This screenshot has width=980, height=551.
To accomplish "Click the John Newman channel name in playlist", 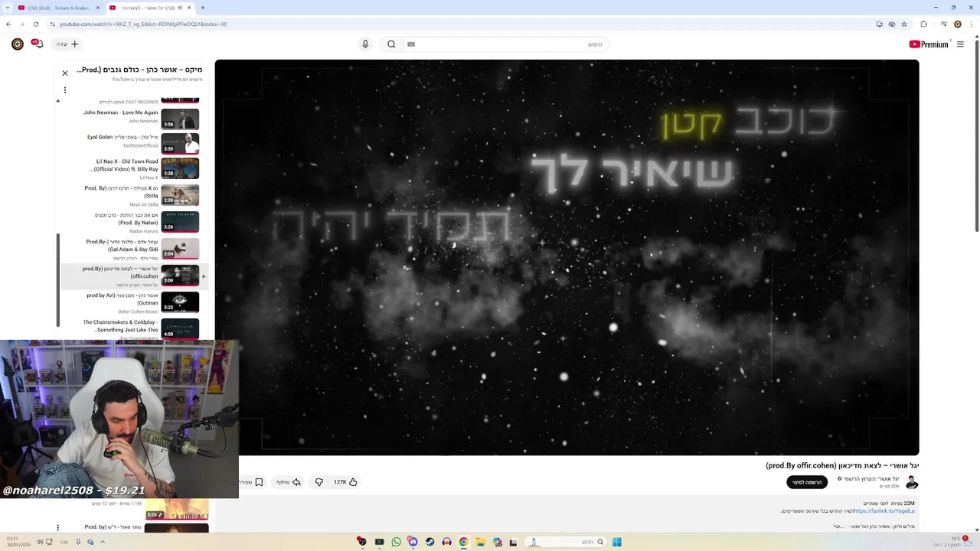I will [143, 121].
